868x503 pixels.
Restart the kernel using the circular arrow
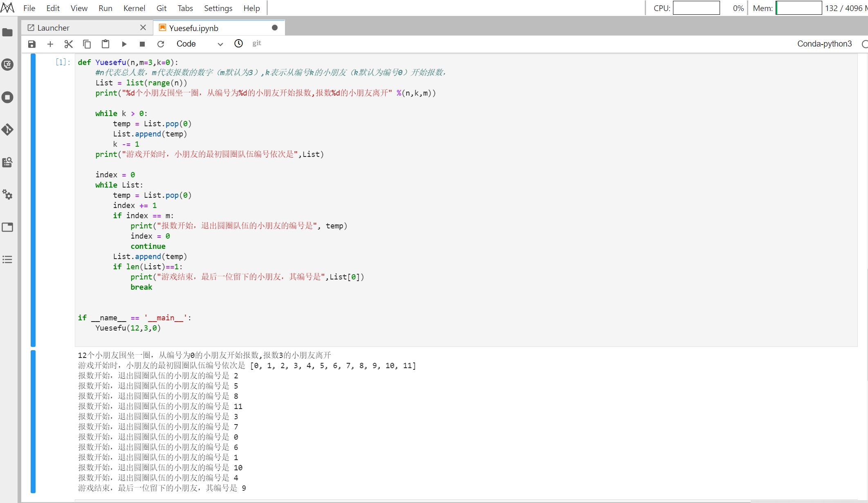161,44
